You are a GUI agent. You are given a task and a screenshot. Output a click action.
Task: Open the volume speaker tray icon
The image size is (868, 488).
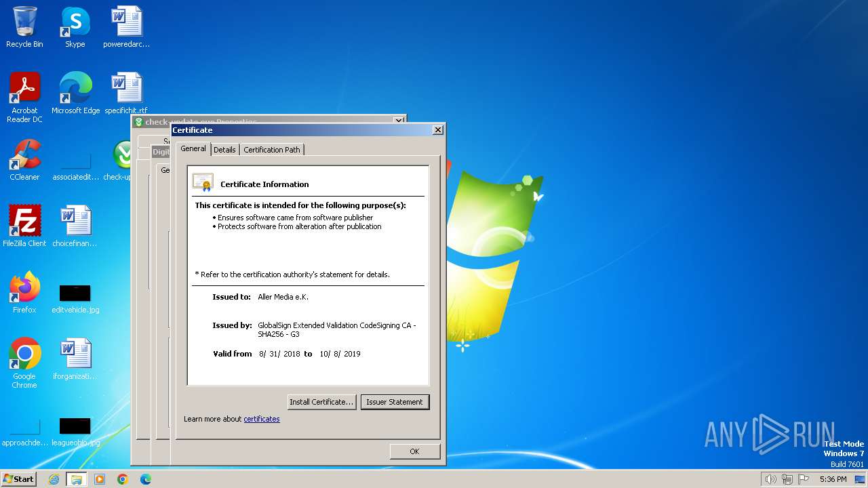[770, 479]
